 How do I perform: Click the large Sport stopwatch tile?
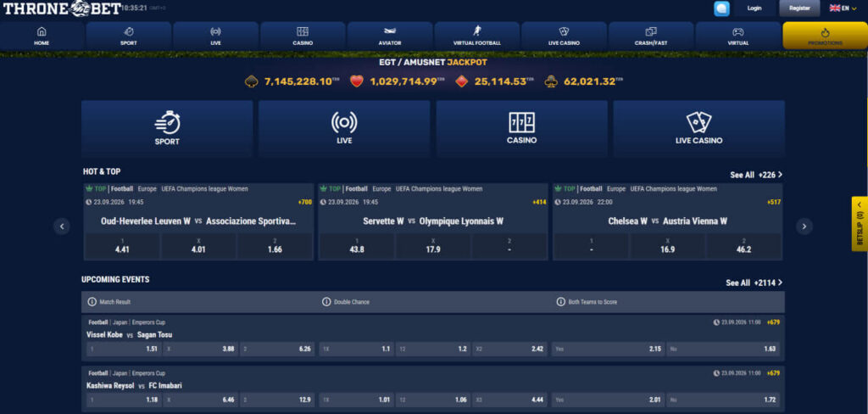tap(167, 129)
